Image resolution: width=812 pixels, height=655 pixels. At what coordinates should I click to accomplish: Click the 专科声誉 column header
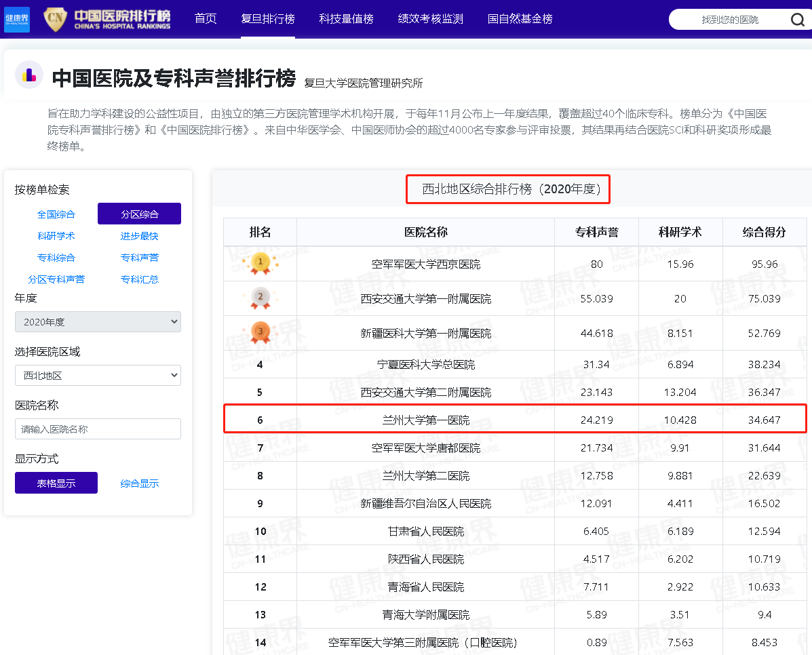coord(596,232)
